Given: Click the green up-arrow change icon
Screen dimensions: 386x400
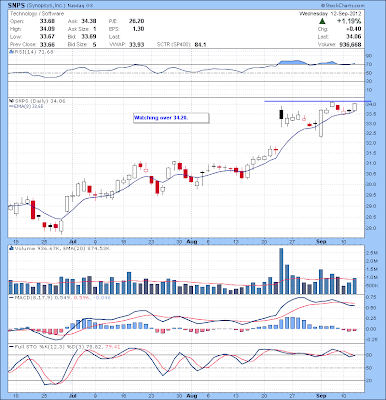Looking at the screenshot, I should 322,21.
